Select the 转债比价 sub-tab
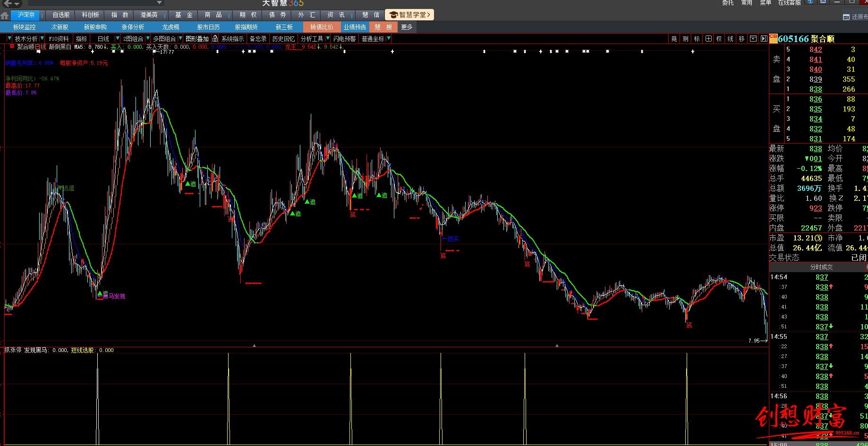Screen dimensions: 868x446 [x=322, y=27]
